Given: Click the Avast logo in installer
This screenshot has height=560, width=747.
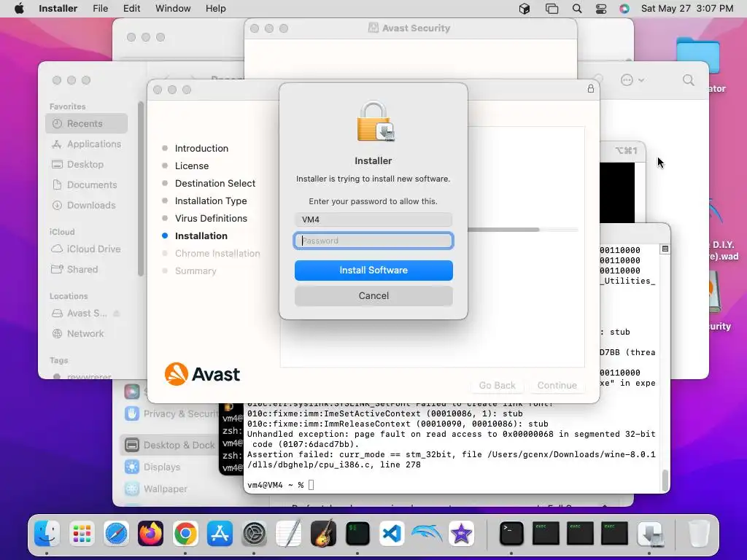Looking at the screenshot, I should pyautogui.click(x=202, y=374).
